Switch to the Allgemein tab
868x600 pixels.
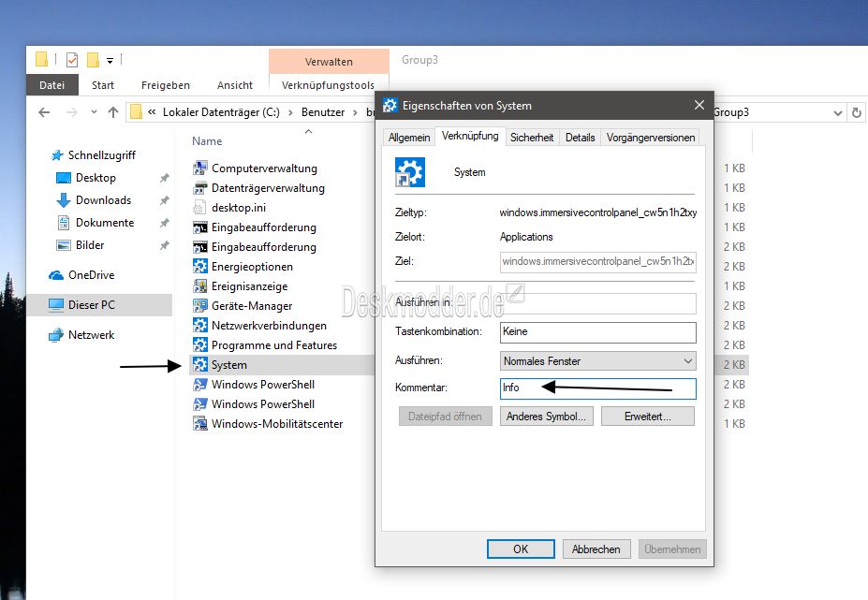pyautogui.click(x=409, y=138)
